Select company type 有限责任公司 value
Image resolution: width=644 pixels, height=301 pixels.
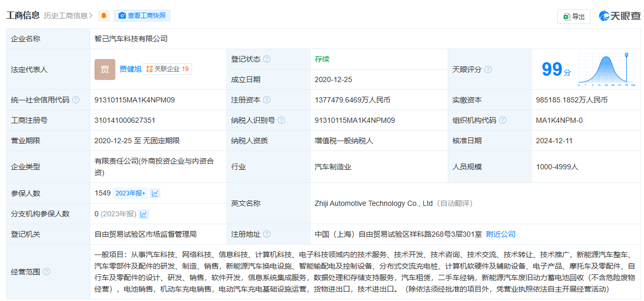(x=154, y=167)
